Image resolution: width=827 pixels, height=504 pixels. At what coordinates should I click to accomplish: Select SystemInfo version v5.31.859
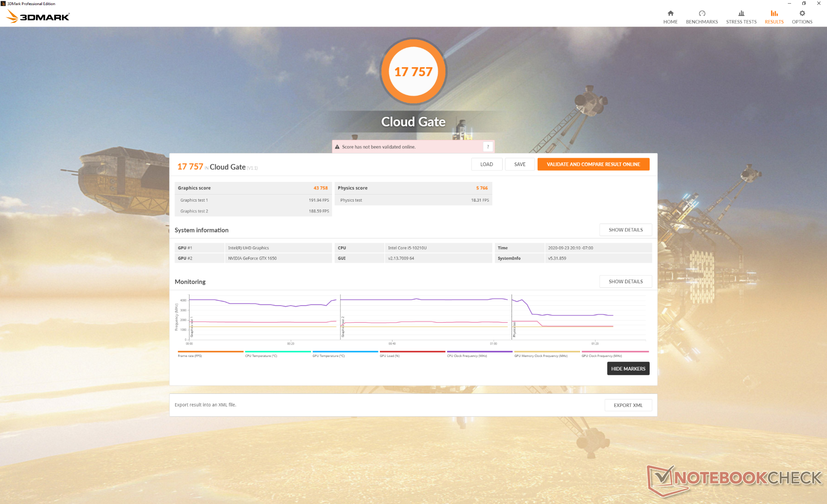(598, 258)
